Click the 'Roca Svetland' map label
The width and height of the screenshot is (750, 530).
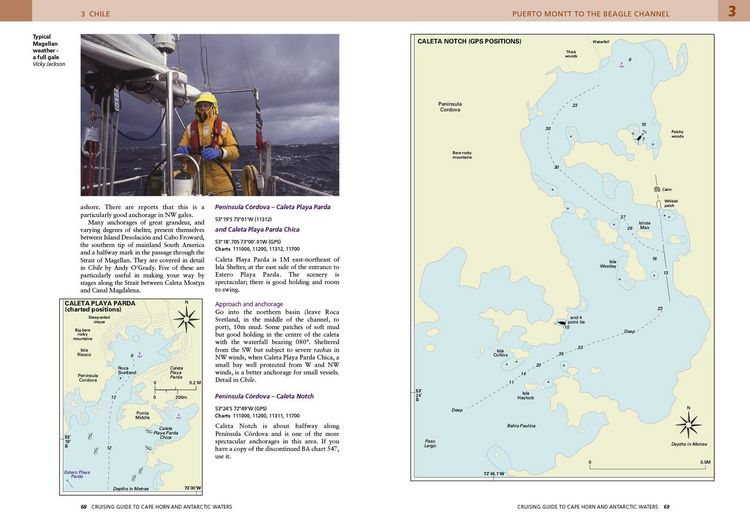pyautogui.click(x=127, y=370)
